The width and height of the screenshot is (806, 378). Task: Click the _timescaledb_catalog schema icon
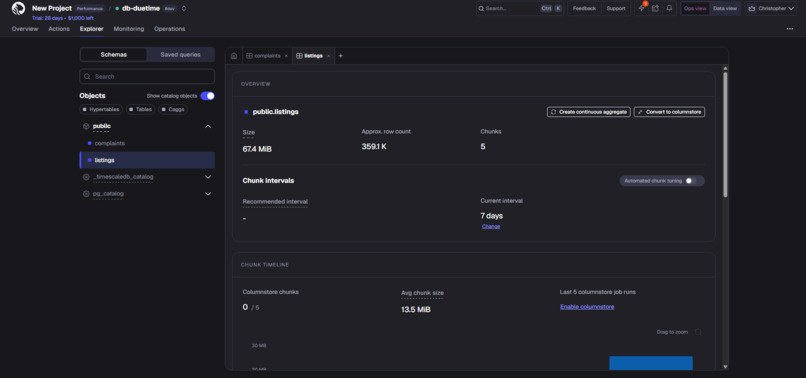tap(86, 177)
